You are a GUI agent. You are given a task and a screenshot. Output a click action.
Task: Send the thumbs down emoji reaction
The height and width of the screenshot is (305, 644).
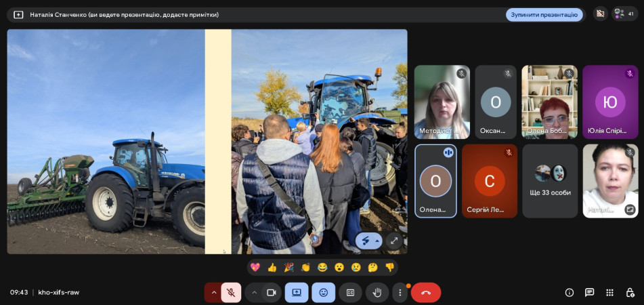click(389, 267)
